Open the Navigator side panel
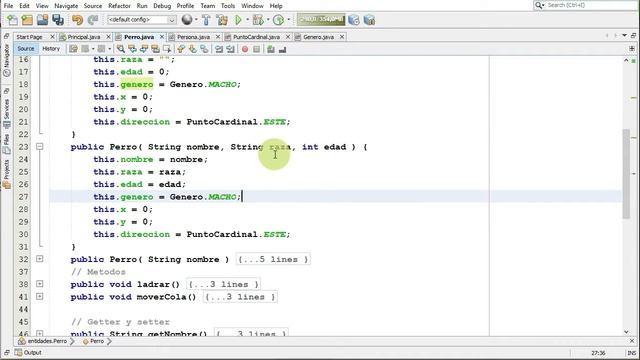Screen dimensions: 640x360 coord(7,60)
